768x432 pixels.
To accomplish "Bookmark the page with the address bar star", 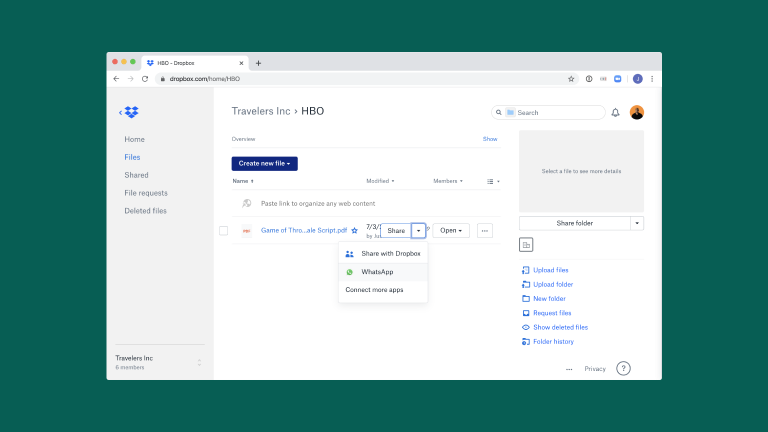I will 571,78.
